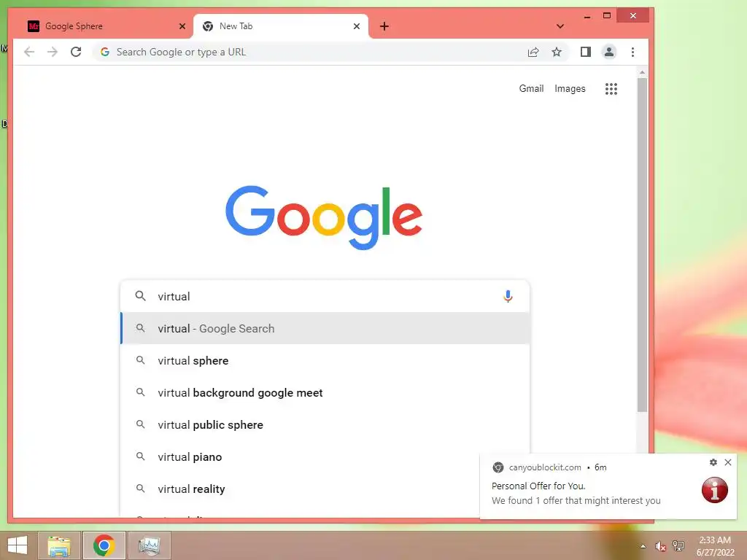The width and height of the screenshot is (747, 560).
Task: Go back with the browser back arrow
Action: [29, 52]
